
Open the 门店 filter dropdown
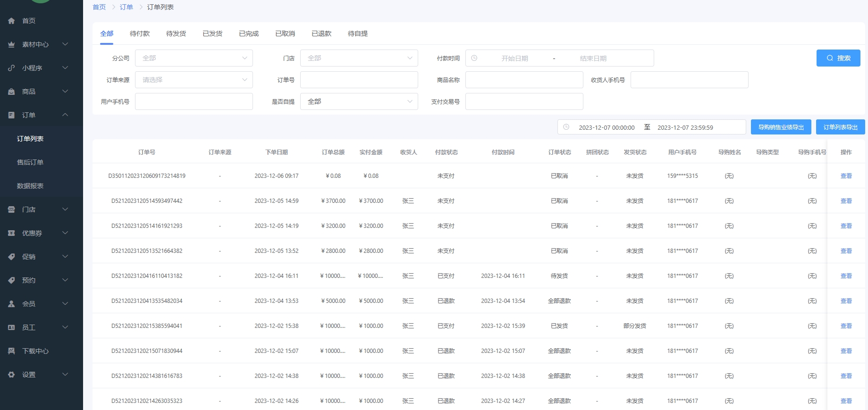coord(359,58)
